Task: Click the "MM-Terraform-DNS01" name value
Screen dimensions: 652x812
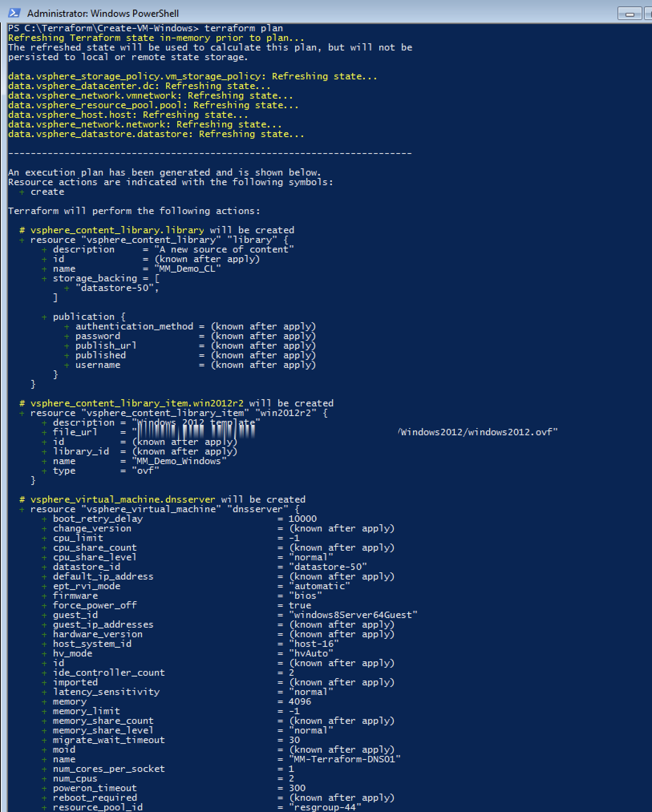Action: click(x=344, y=759)
